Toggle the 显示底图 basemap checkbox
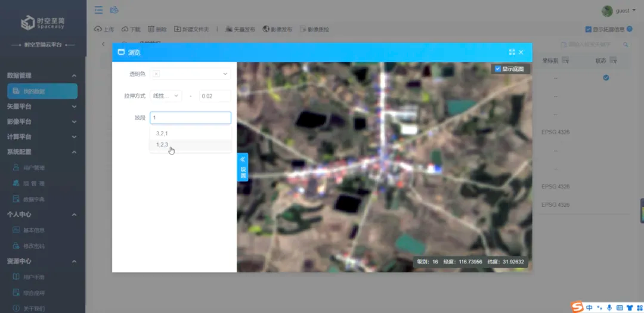Image resolution: width=644 pixels, height=313 pixels. [498, 69]
